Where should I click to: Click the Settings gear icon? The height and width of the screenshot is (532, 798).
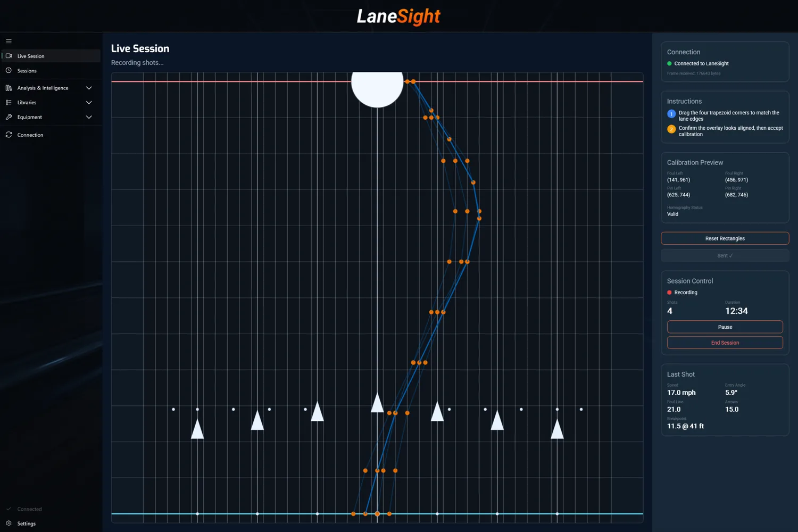(x=9, y=523)
